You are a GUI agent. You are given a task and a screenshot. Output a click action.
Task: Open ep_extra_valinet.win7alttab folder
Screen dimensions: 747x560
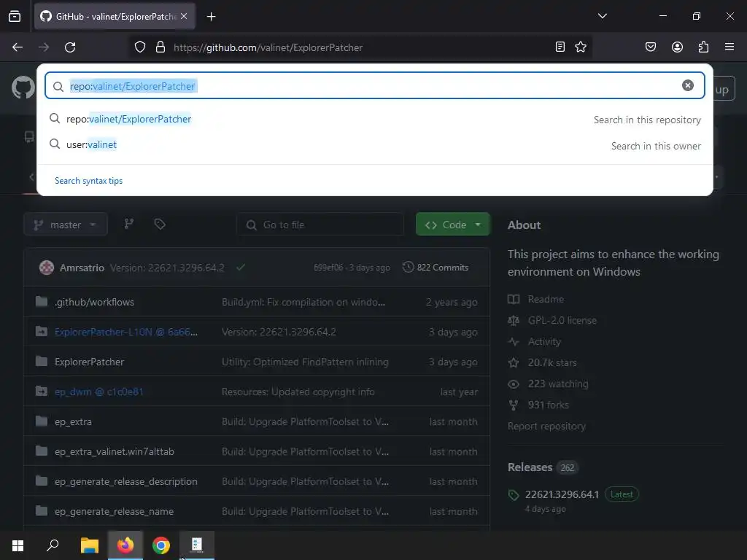pyautogui.click(x=115, y=451)
